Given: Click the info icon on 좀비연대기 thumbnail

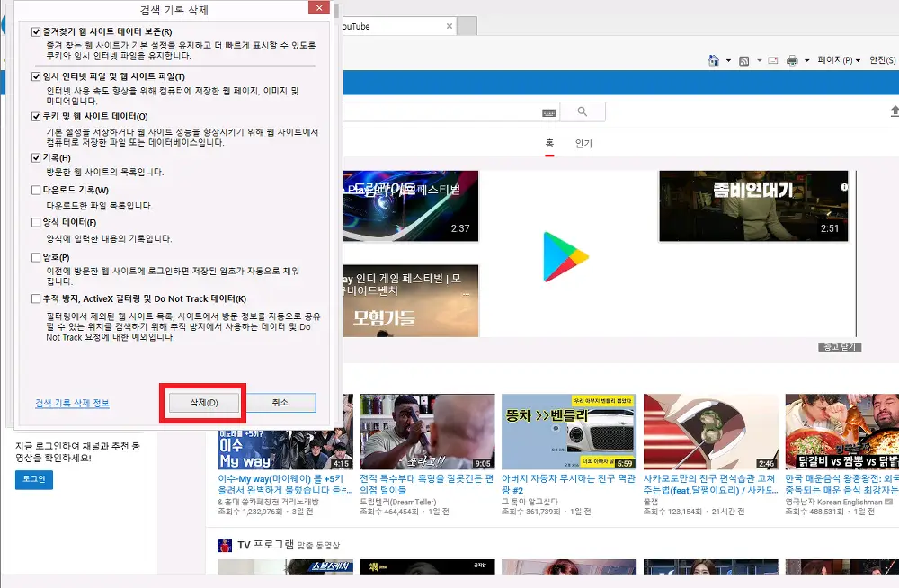Looking at the screenshot, I should tap(844, 187).
